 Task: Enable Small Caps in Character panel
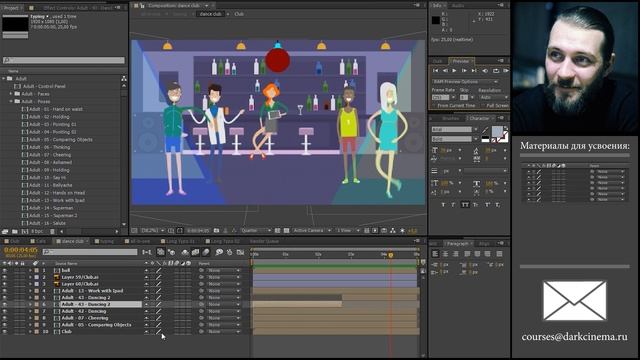476,205
